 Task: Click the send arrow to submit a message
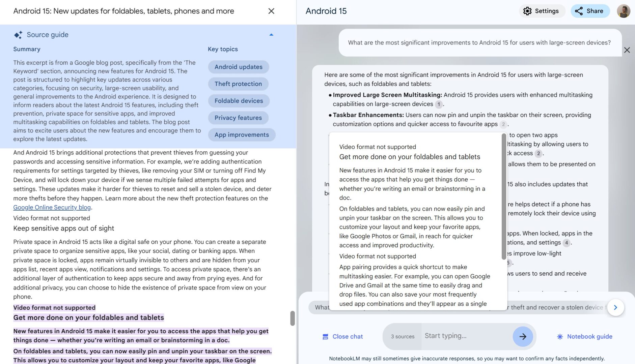pyautogui.click(x=523, y=336)
